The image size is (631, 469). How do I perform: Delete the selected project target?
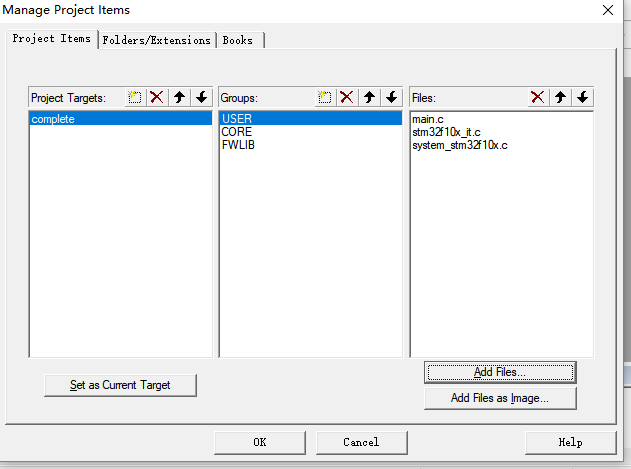click(x=157, y=97)
